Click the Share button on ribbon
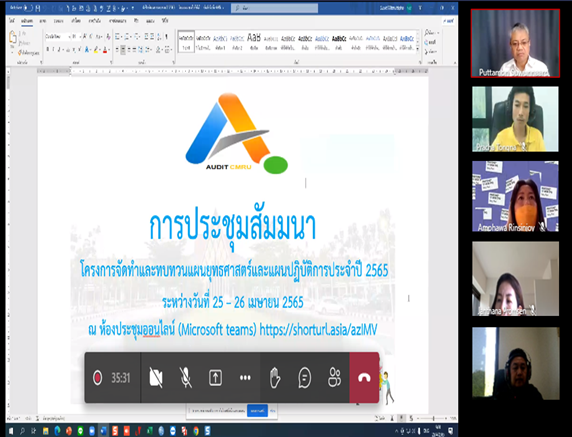Viewport: 572px width, 437px height. (448, 21)
